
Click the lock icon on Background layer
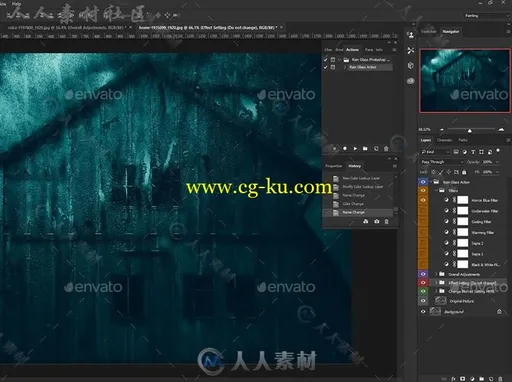499,312
